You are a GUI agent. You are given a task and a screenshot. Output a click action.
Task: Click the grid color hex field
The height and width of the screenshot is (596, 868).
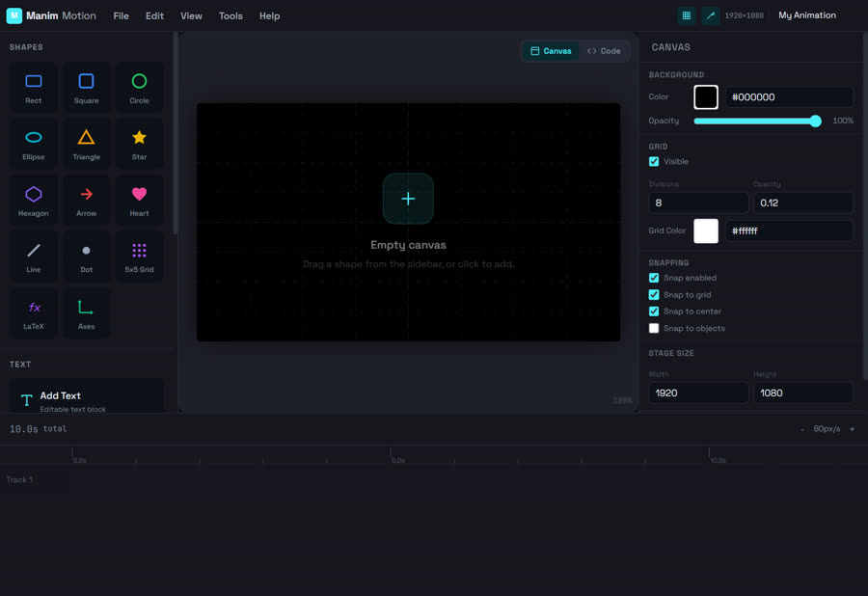click(x=789, y=230)
